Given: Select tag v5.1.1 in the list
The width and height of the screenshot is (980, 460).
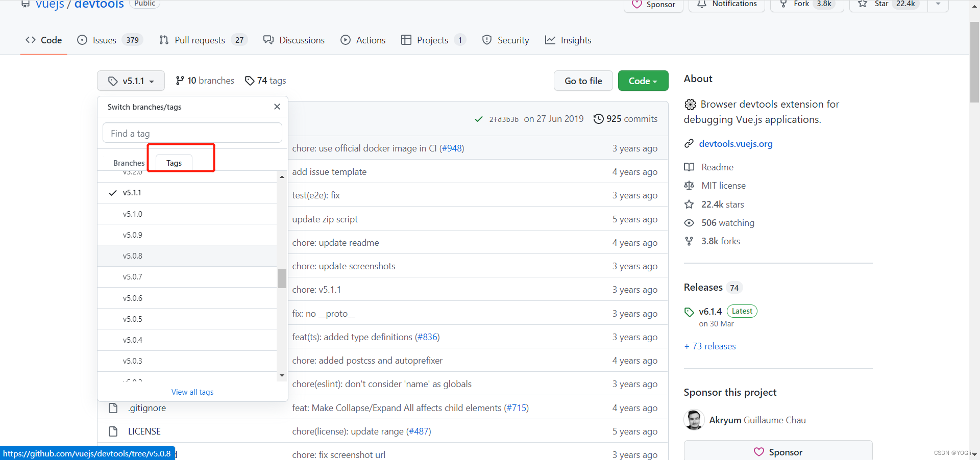Looking at the screenshot, I should [187, 193].
